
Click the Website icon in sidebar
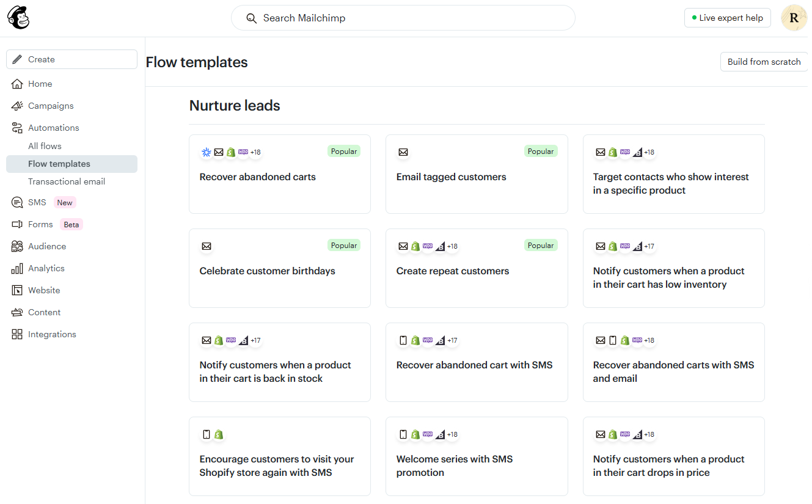click(x=17, y=290)
